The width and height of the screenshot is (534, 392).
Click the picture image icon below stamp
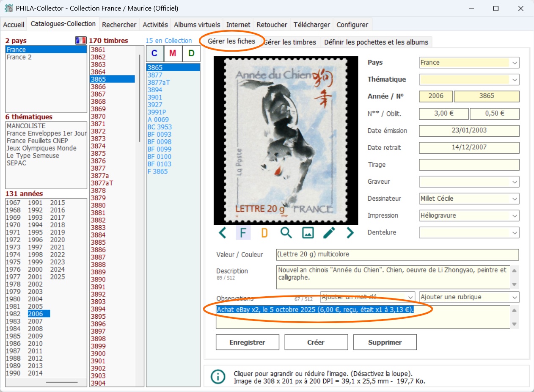point(308,232)
